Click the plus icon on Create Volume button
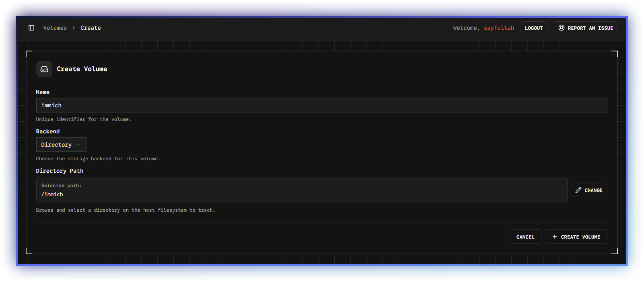The image size is (644, 282). (555, 237)
